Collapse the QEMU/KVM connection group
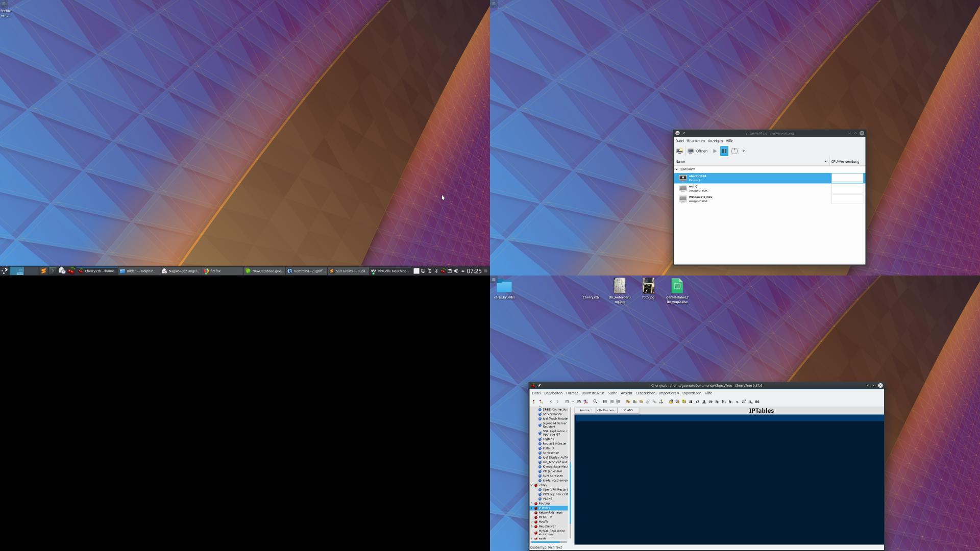This screenshot has height=551, width=980. (x=677, y=169)
